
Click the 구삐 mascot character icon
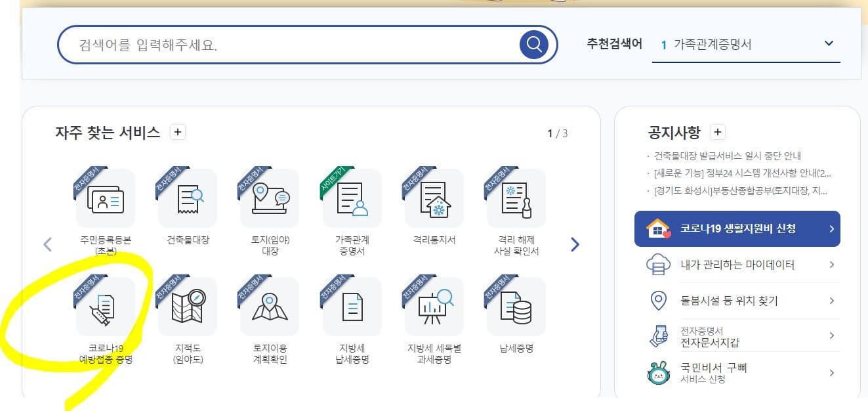tap(658, 373)
